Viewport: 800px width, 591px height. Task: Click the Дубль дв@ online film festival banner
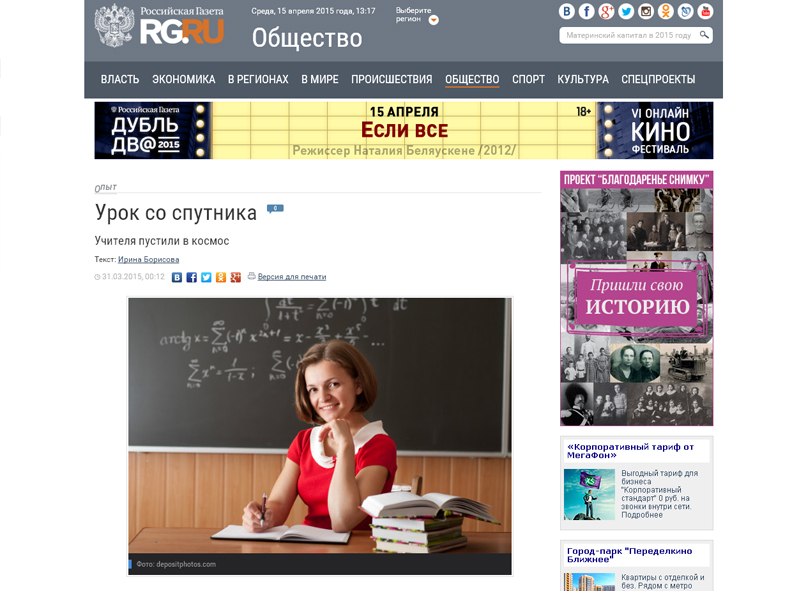coord(404,130)
